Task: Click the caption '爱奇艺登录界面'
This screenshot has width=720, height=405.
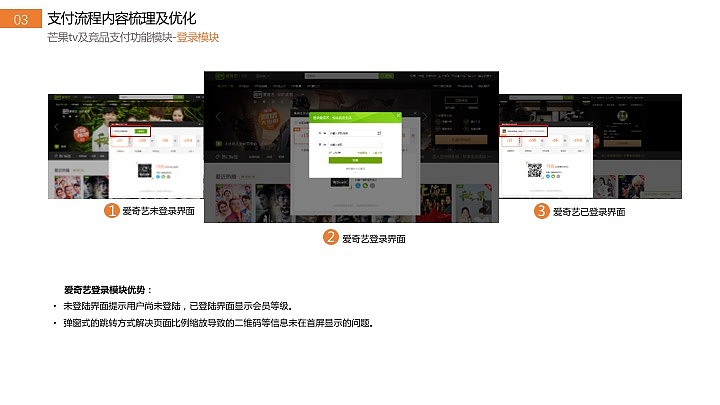Action: coord(374,238)
